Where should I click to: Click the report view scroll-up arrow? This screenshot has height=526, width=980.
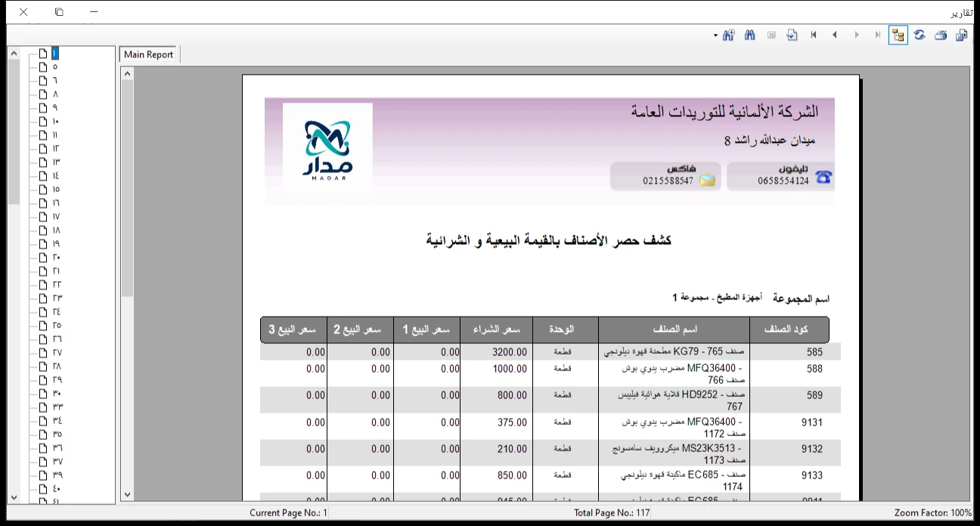[127, 73]
